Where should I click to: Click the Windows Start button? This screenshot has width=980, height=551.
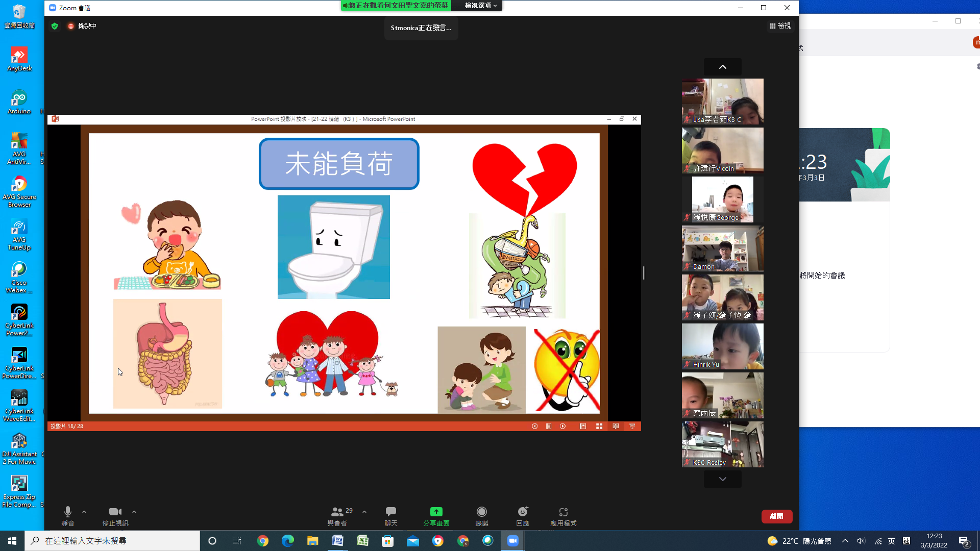pos(12,541)
